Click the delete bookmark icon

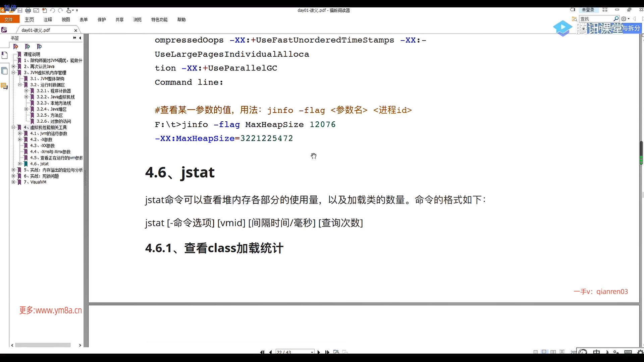(15, 47)
